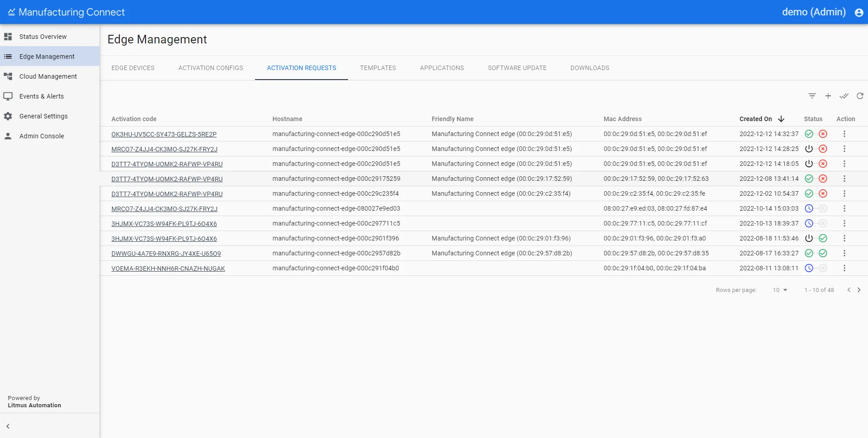868x438 pixels.
Task: Go to Status Overview in sidebar
Action: [x=50, y=37]
